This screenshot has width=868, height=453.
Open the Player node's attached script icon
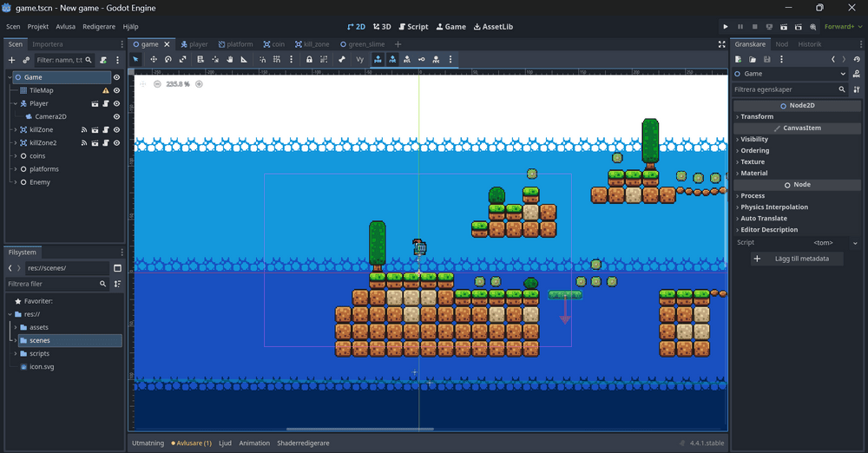pyautogui.click(x=106, y=103)
